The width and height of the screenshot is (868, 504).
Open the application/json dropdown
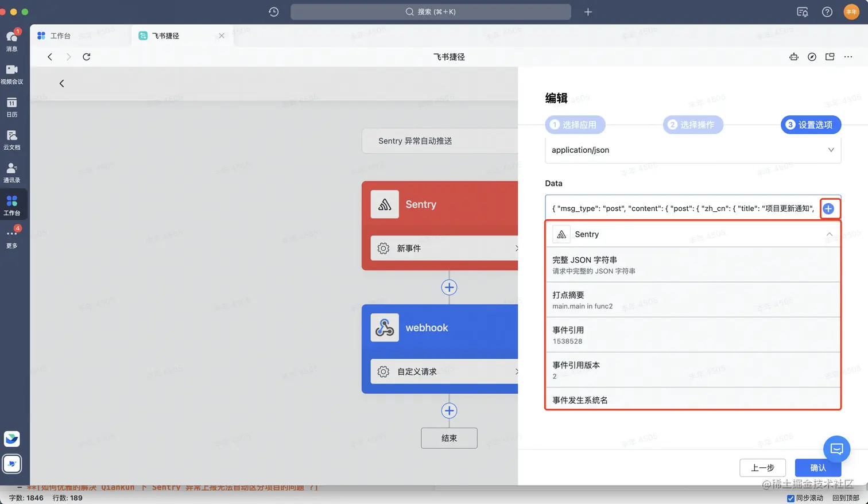tap(693, 150)
